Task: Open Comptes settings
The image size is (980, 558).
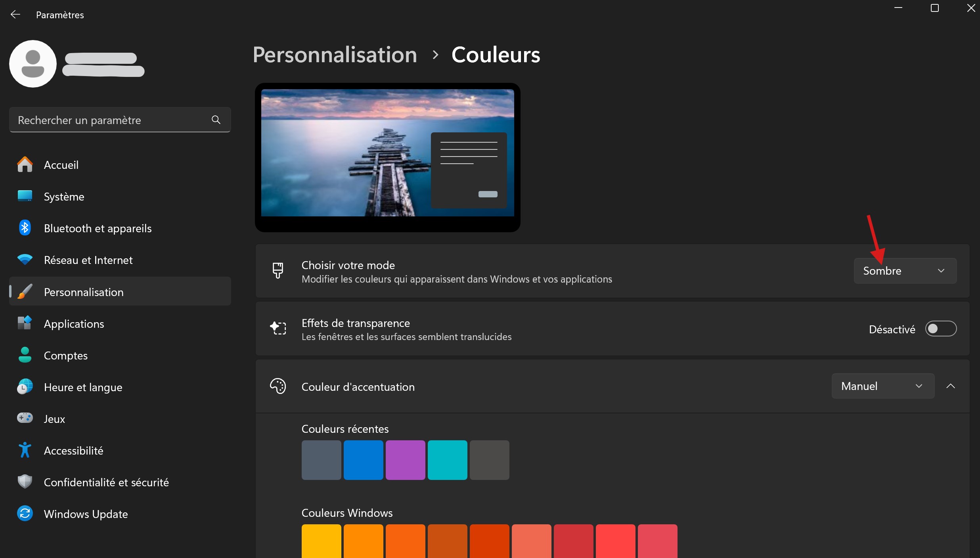Action: tap(120, 355)
